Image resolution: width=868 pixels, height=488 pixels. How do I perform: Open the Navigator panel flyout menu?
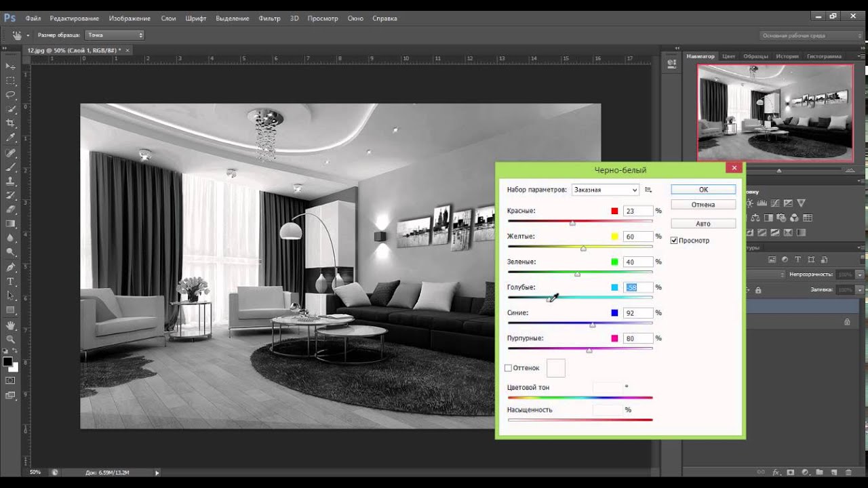860,56
